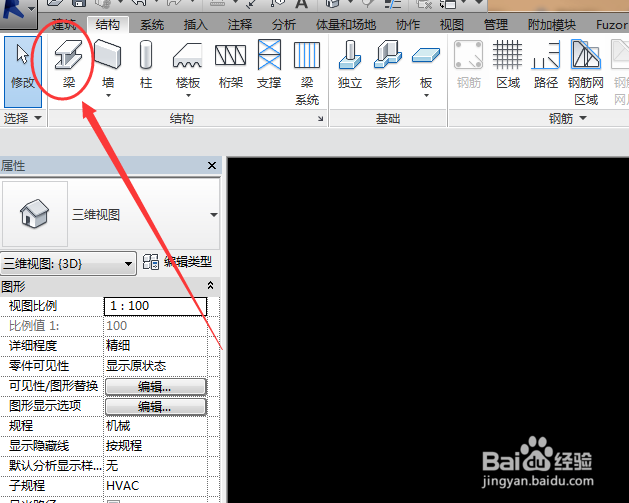Open the type selector dropdown for 三维视图
Viewport: 629px width, 503px height.
214,215
